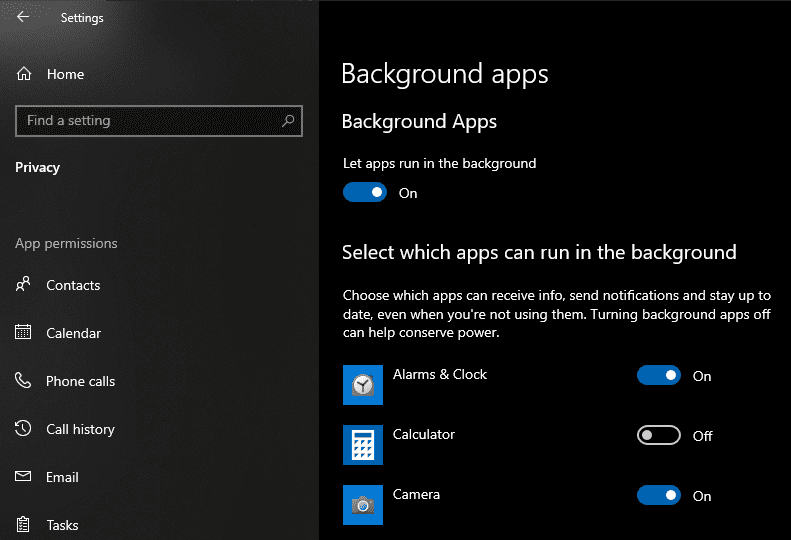Open Contacts permissions page
Screen dimensions: 791x540
click(73, 285)
